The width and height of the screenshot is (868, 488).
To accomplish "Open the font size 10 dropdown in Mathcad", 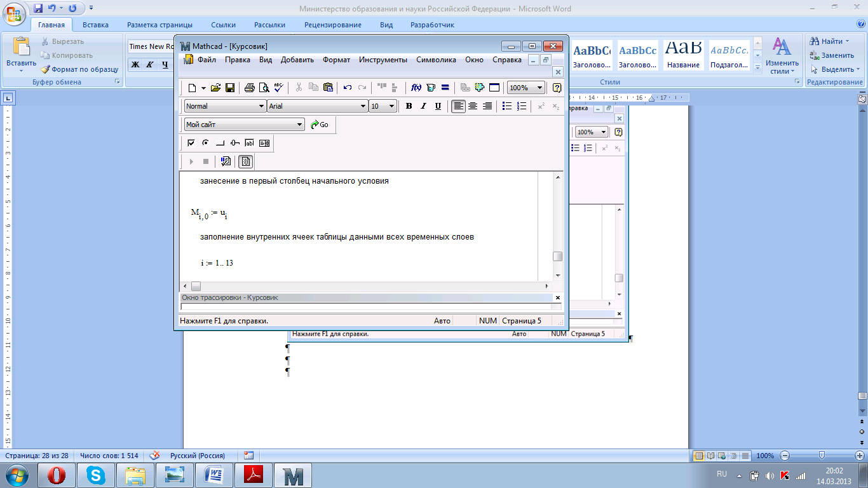I will pos(392,106).
